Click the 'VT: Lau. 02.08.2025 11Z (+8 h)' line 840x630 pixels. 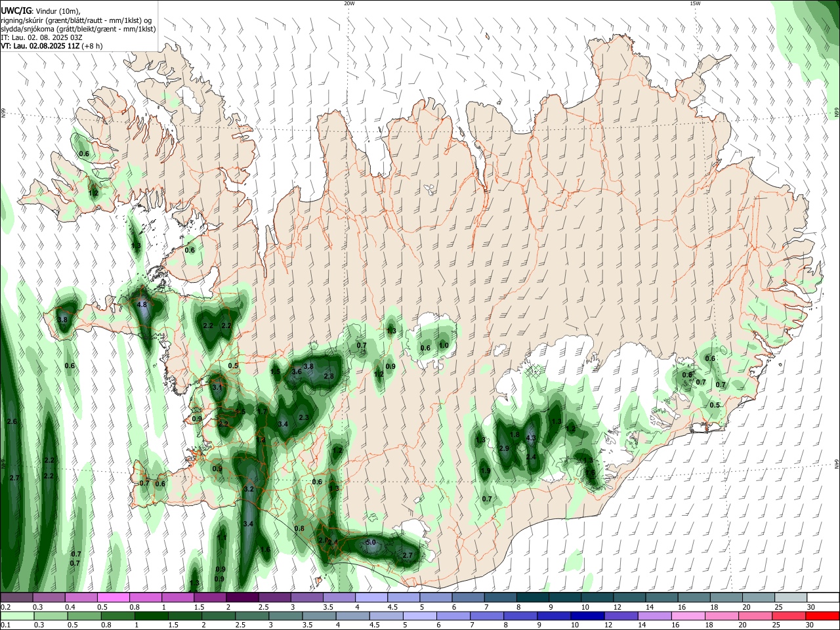51,46
